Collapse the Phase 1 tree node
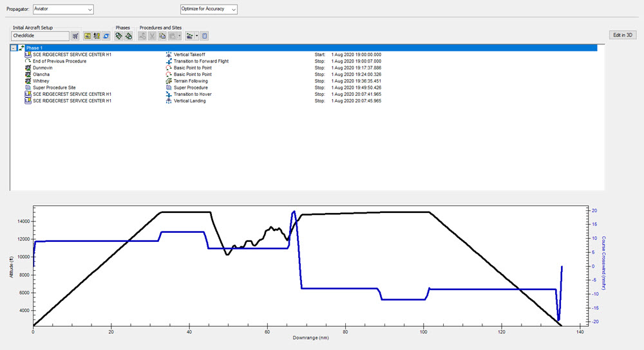644x350 pixels. coord(14,48)
